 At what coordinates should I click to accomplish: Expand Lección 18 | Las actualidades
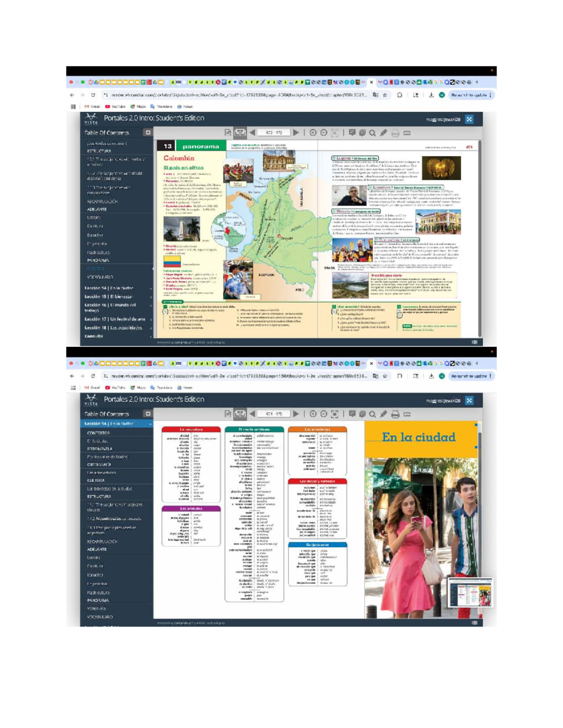117,328
